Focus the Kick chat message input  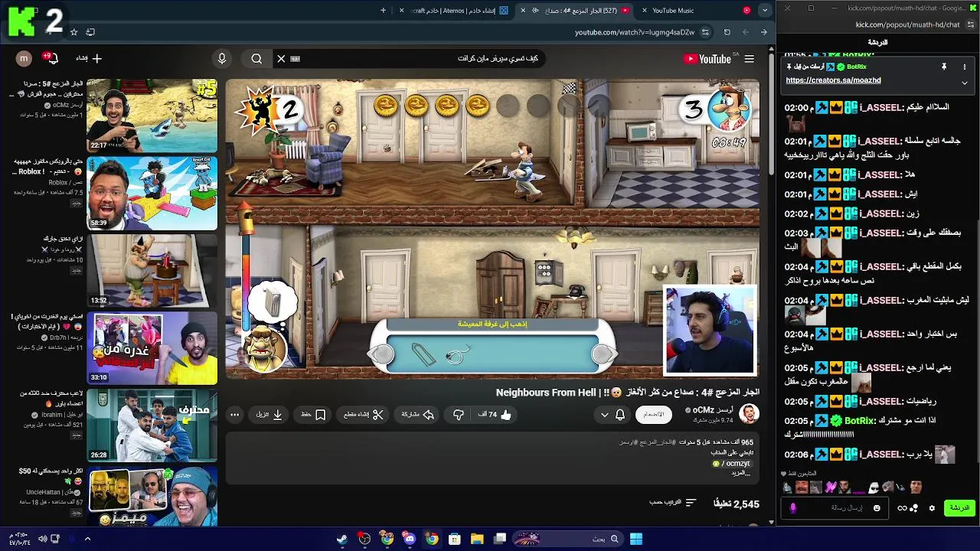835,508
